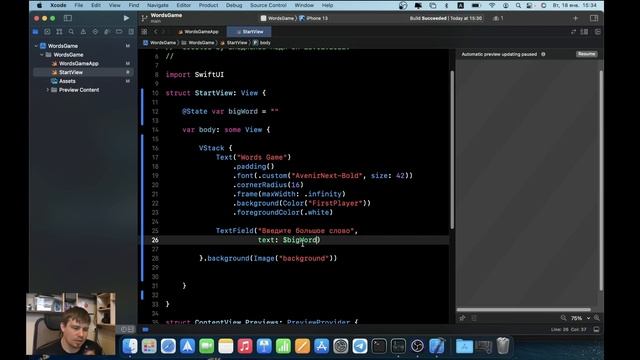Open the Source Control navigator icon

[47, 32]
